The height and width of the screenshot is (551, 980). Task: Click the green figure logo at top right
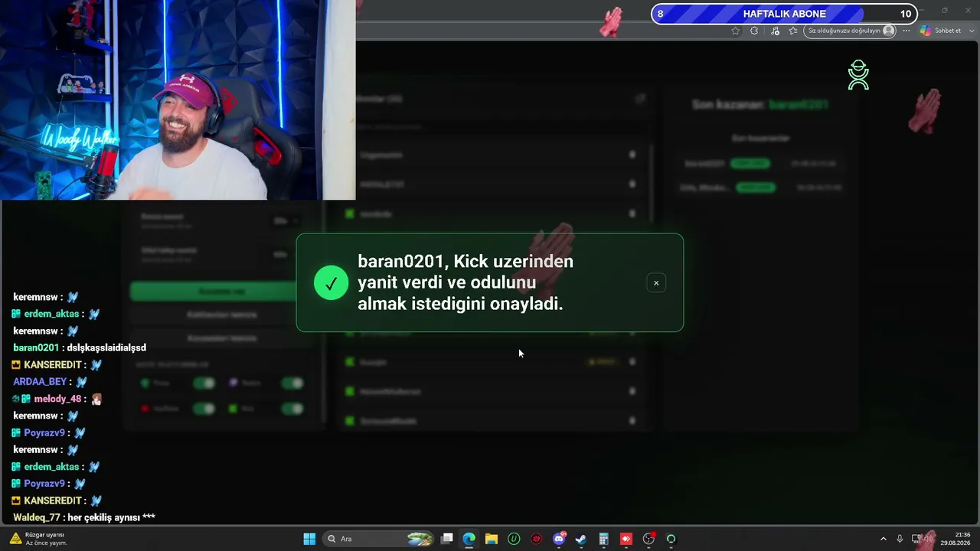tap(858, 75)
